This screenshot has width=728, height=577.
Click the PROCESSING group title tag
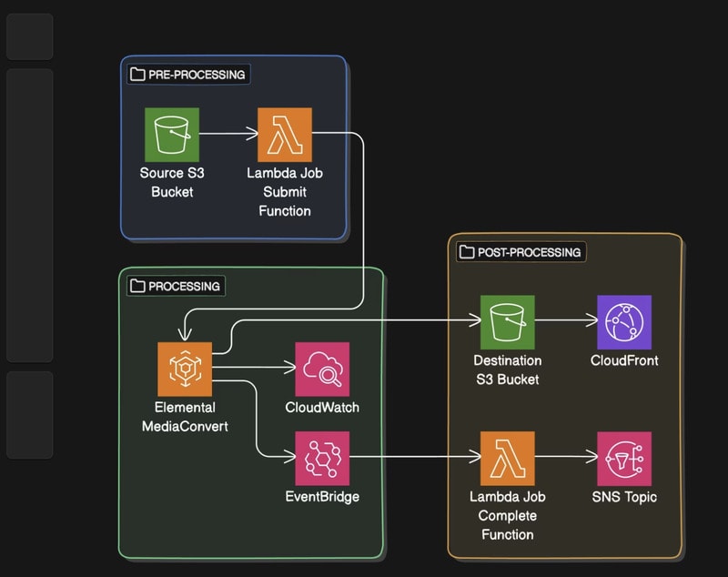[176, 286]
